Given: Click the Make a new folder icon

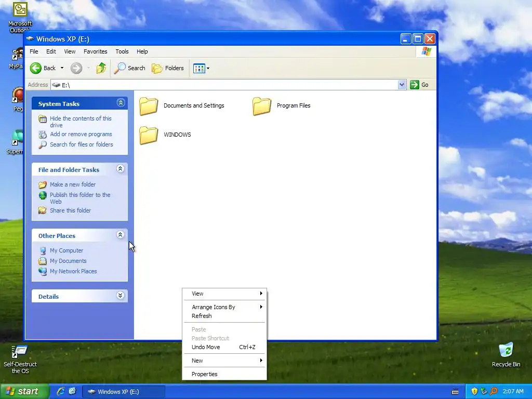Looking at the screenshot, I should click(43, 184).
